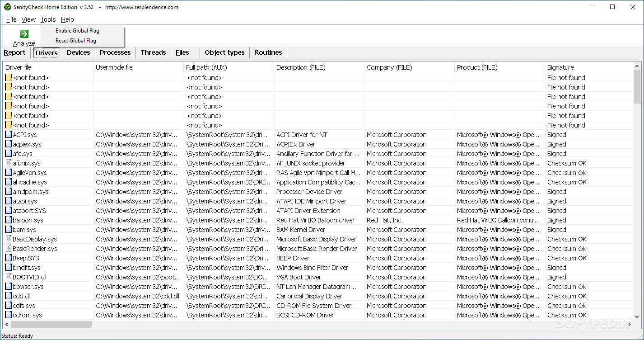Click the BAM Kernel Driver description
This screenshot has width=644, height=340.
point(301,230)
